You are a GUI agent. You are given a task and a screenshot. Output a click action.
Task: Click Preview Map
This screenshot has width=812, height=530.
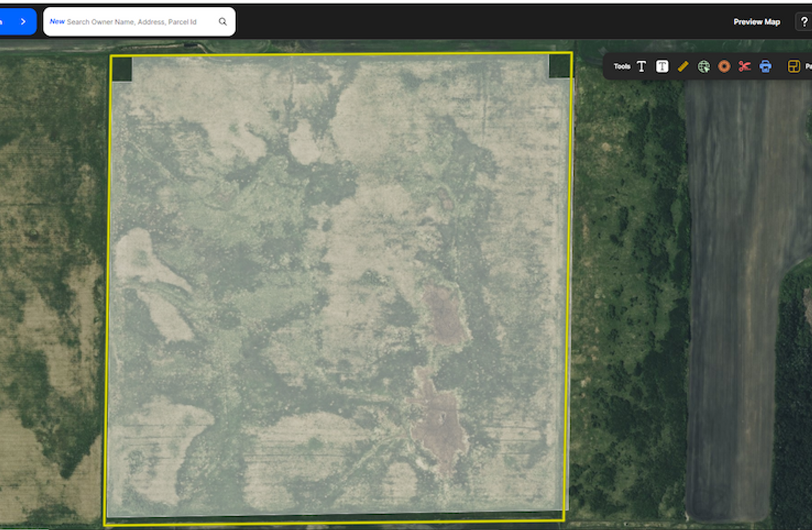click(756, 22)
